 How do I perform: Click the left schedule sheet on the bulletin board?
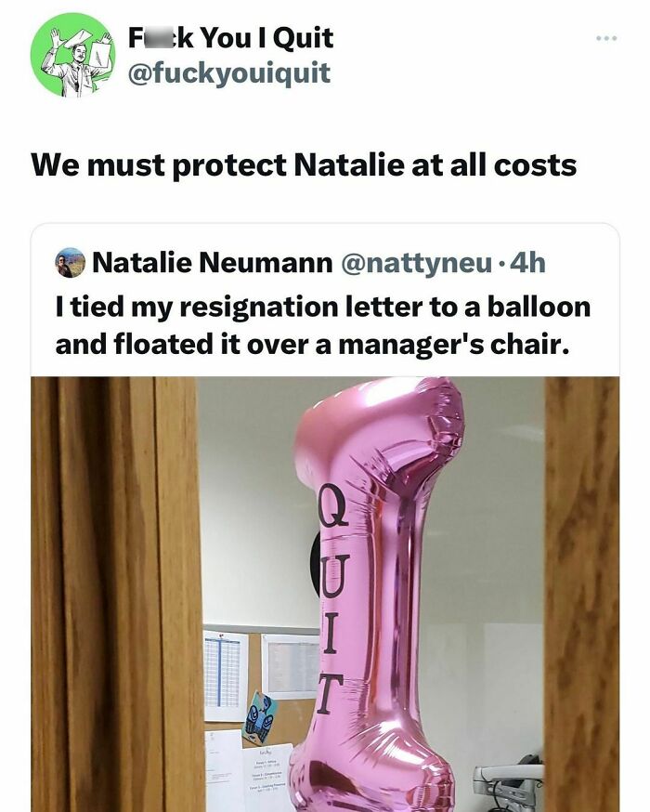point(225,674)
